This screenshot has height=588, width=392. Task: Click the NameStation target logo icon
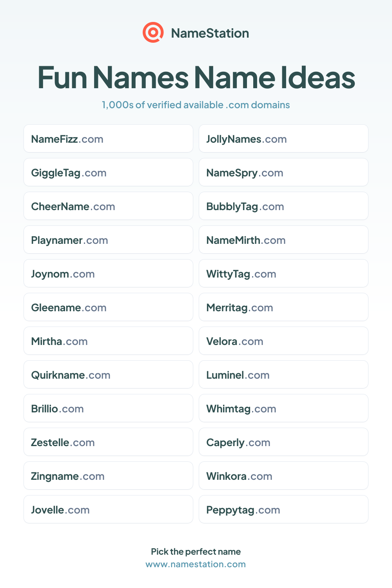[x=153, y=33]
